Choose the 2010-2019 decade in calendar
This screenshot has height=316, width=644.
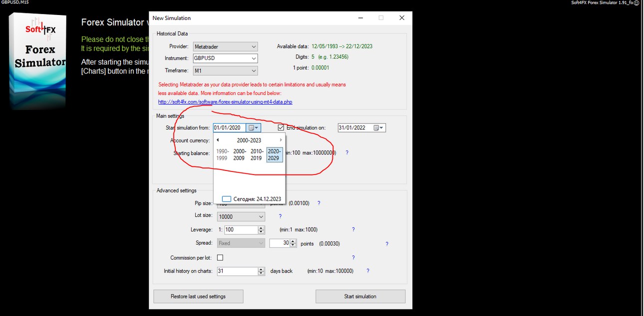(x=257, y=154)
